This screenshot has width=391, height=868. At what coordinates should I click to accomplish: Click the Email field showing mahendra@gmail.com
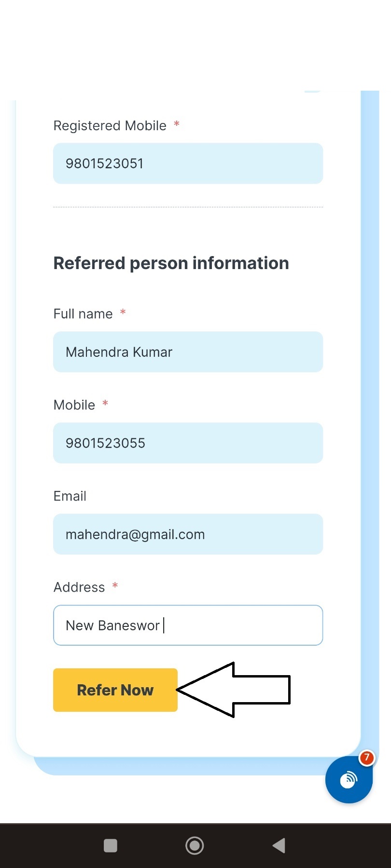point(188,534)
